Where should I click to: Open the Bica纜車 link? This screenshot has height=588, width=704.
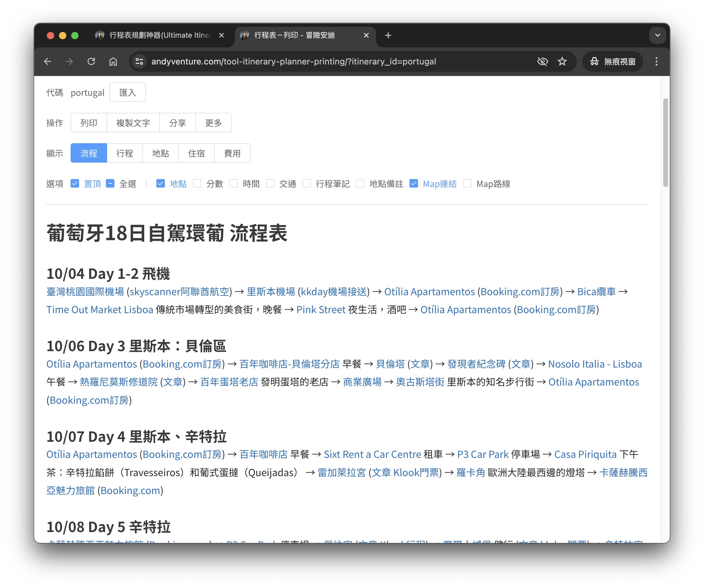596,292
